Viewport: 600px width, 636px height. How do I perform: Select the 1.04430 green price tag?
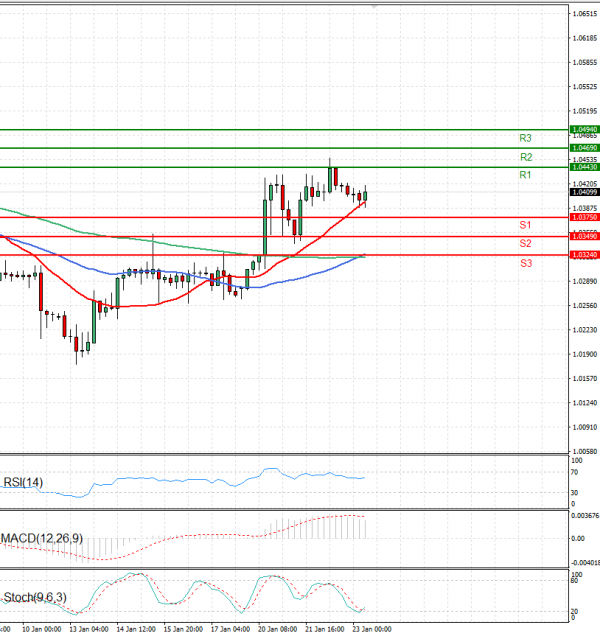(585, 167)
